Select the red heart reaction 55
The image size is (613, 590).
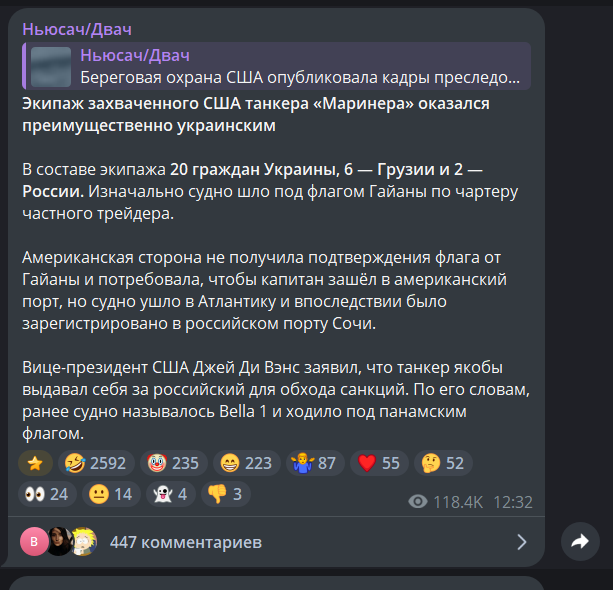[x=379, y=463]
